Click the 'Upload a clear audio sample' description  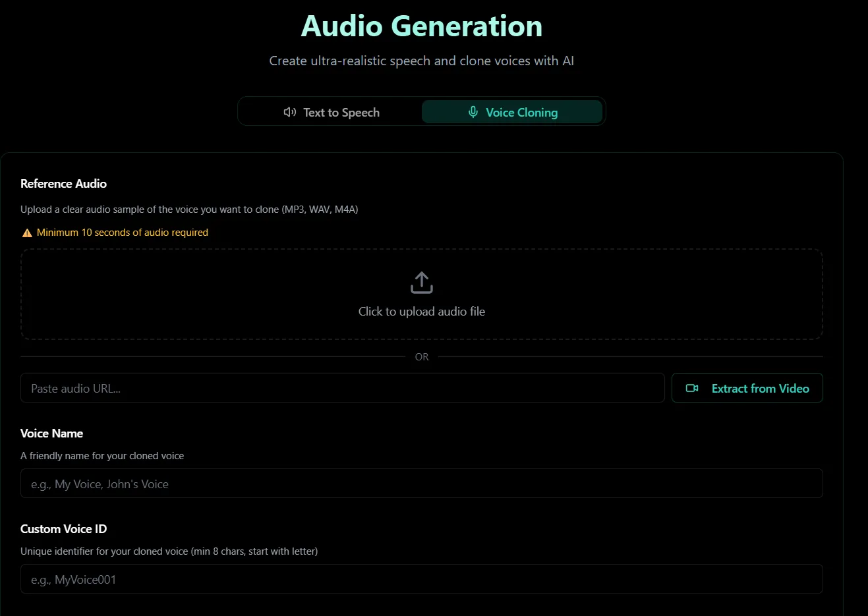(189, 210)
